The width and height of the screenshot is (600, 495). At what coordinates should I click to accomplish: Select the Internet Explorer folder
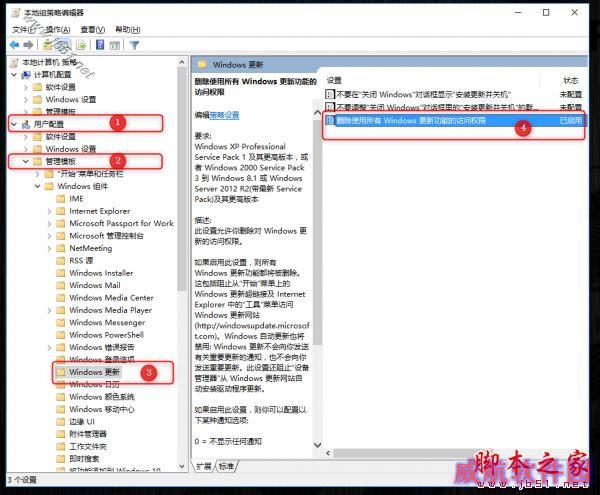pyautogui.click(x=99, y=211)
